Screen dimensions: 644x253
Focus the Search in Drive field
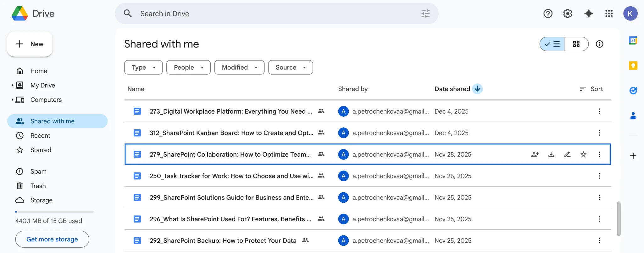(277, 14)
